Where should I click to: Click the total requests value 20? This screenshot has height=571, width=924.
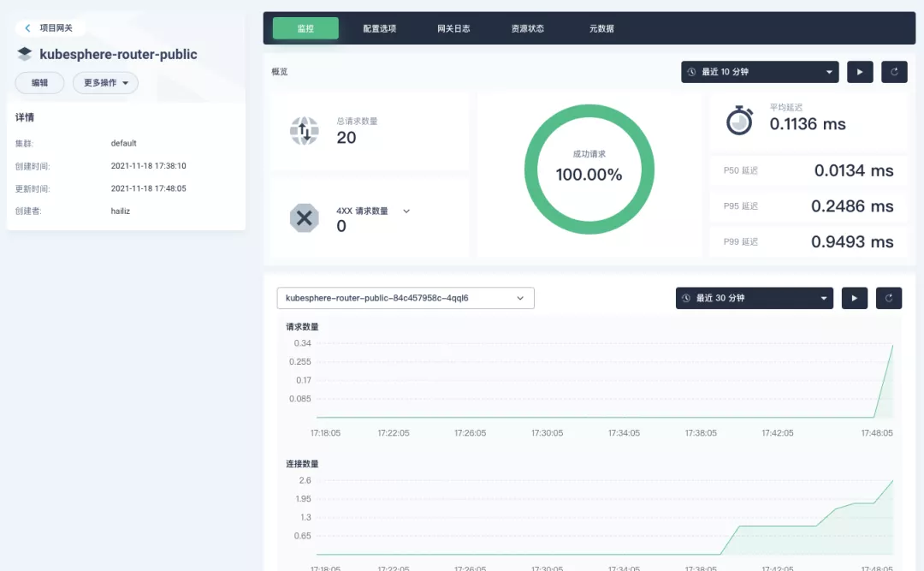pyautogui.click(x=346, y=138)
